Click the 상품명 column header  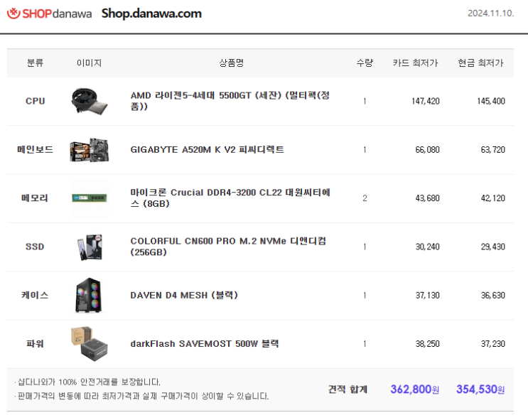click(232, 63)
